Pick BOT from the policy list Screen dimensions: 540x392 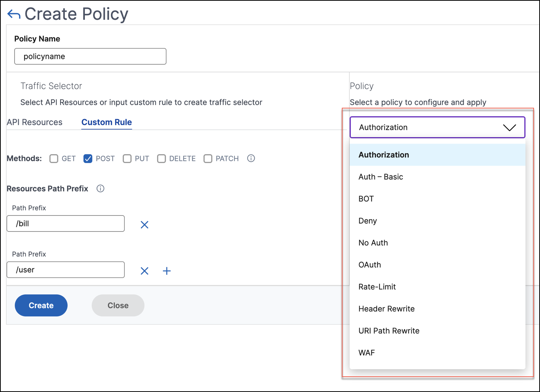(x=438, y=199)
